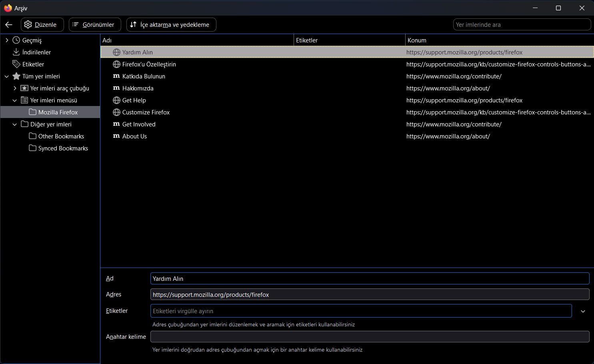Select the Yer imleri menüsü icon
This screenshot has width=594, height=364.
click(x=24, y=100)
